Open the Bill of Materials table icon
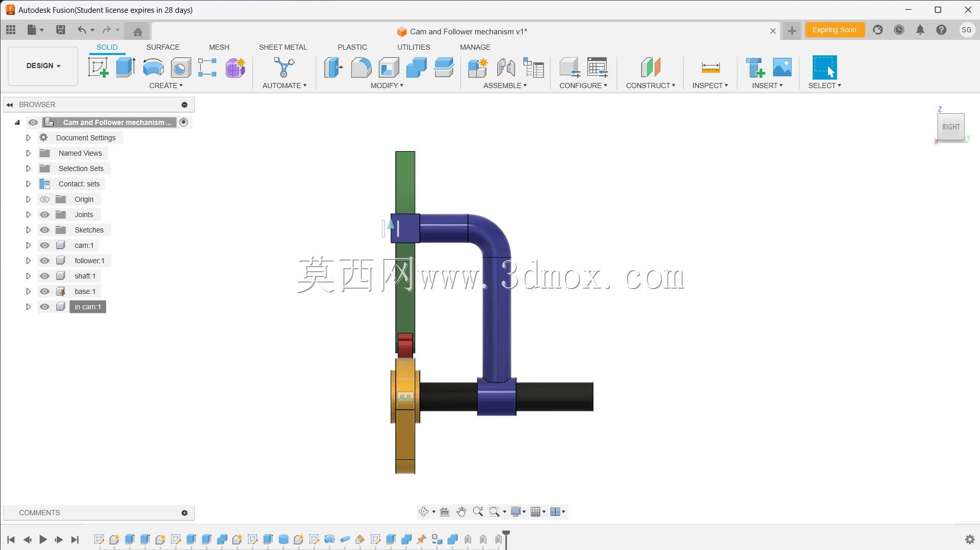 tap(534, 67)
